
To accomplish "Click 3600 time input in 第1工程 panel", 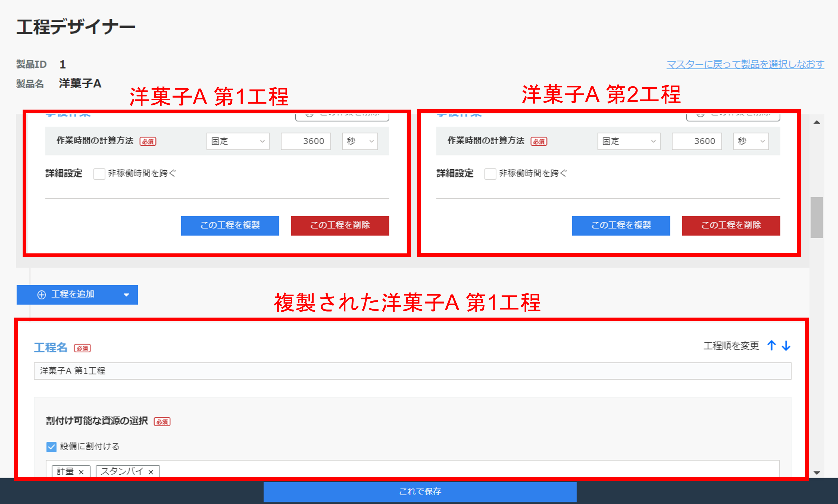I will [306, 141].
